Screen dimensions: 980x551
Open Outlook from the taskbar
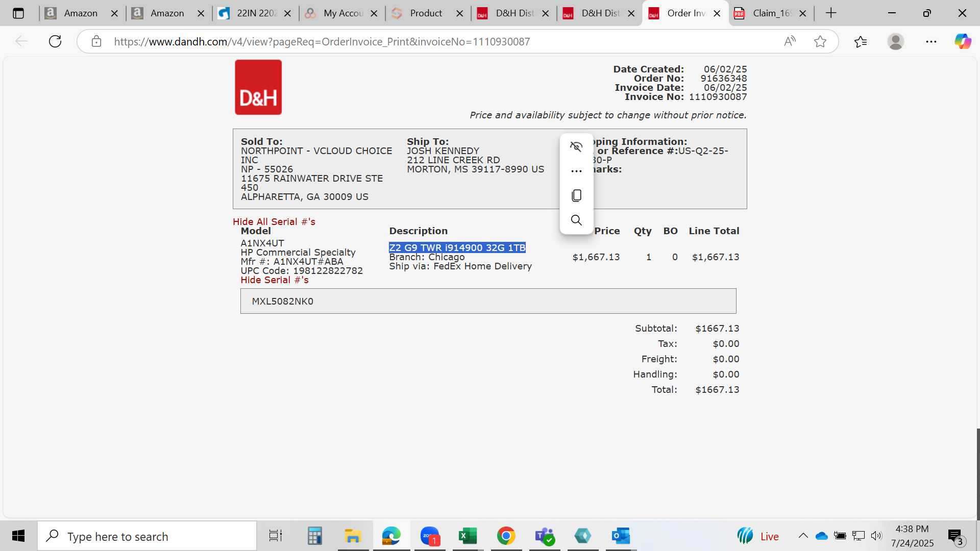(621, 536)
